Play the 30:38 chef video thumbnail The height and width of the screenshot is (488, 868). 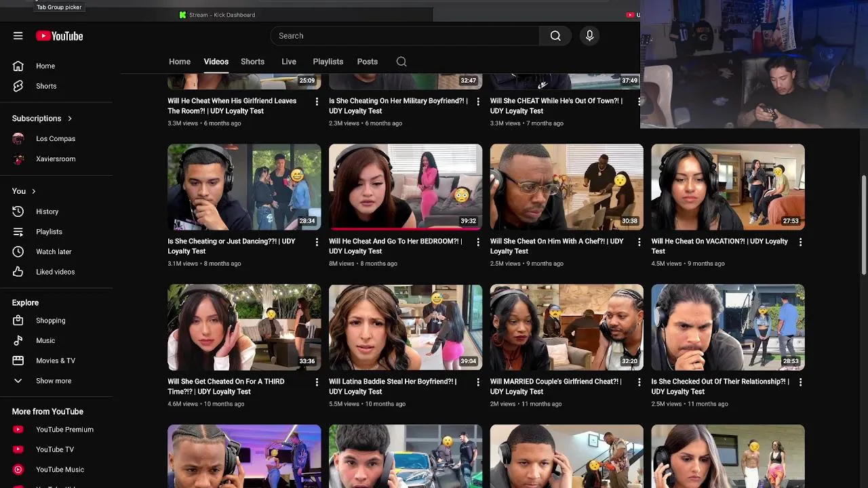coord(567,187)
